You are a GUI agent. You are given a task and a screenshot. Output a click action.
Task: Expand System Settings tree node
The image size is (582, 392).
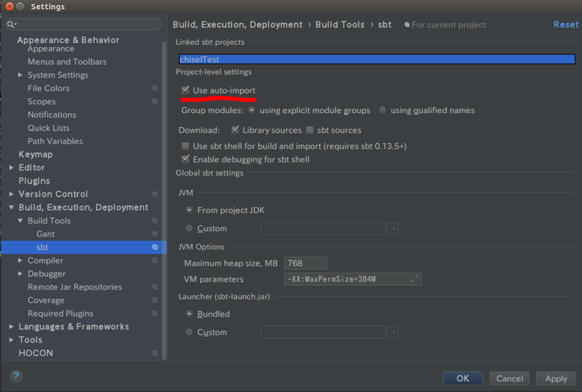coord(20,75)
